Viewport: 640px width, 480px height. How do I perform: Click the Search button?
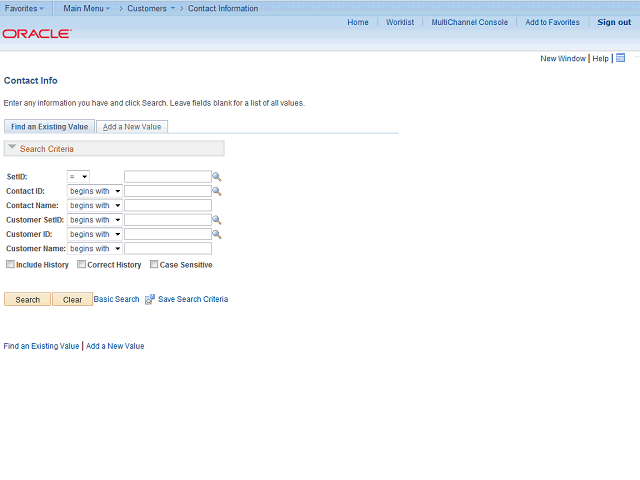click(x=27, y=299)
